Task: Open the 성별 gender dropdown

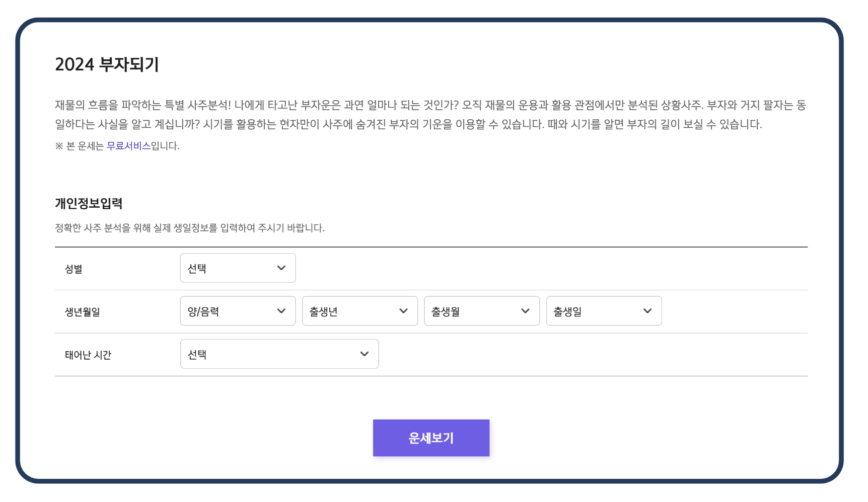Action: point(238,268)
